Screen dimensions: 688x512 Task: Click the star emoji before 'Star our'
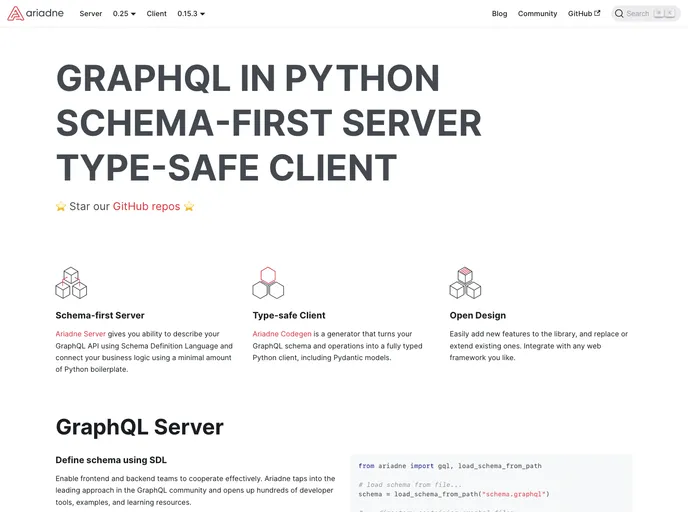click(61, 206)
